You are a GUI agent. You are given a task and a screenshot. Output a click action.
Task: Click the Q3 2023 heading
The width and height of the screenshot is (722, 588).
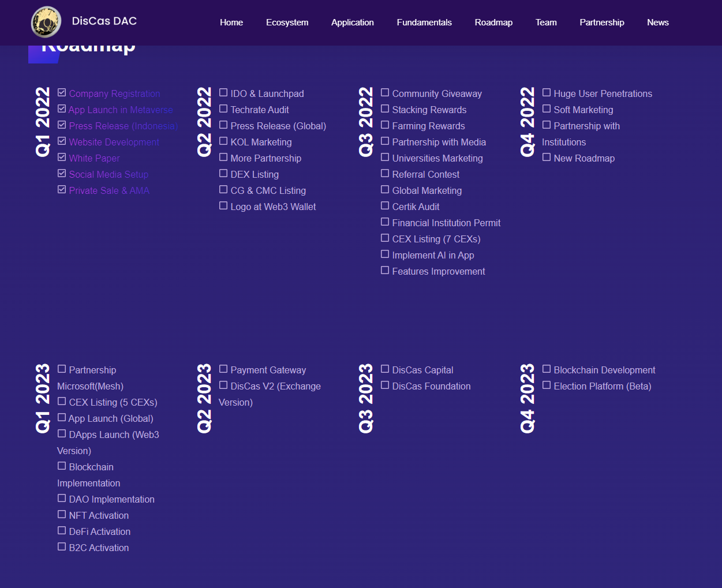(366, 398)
